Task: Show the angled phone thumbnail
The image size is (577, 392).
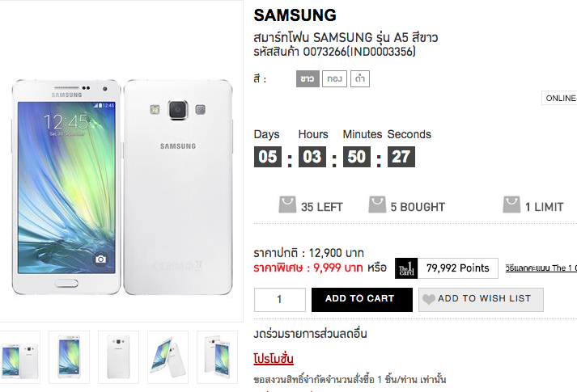Action: 168,356
